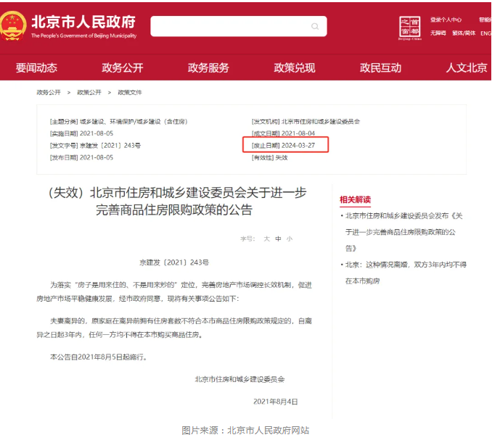Viewport: 492px width, 448px height.
Task: Click the 首都之窗 seal icon
Action: pos(410,28)
